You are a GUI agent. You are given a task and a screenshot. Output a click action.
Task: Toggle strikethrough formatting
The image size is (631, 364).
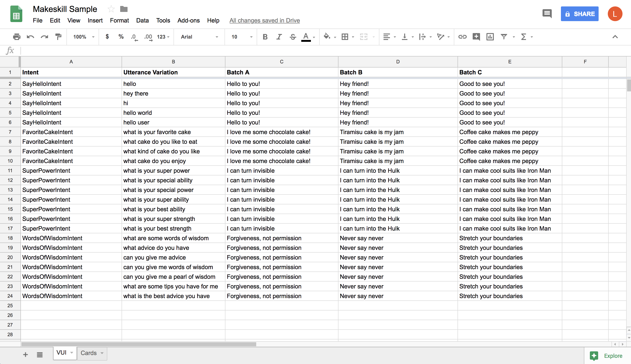[293, 37]
